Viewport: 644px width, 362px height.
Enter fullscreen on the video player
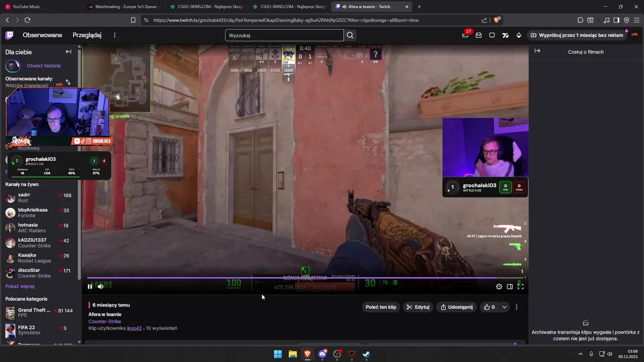(521, 287)
